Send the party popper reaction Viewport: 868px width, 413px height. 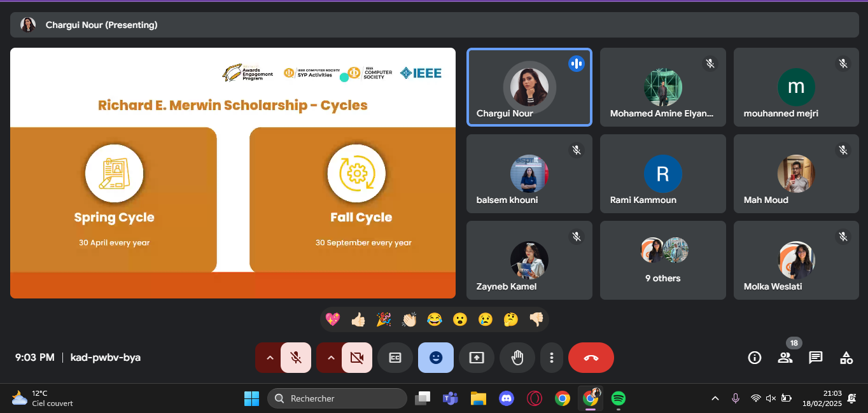[x=384, y=319]
